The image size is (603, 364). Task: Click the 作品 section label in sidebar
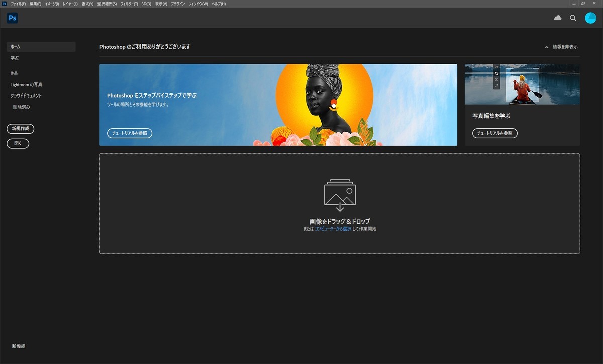click(14, 73)
